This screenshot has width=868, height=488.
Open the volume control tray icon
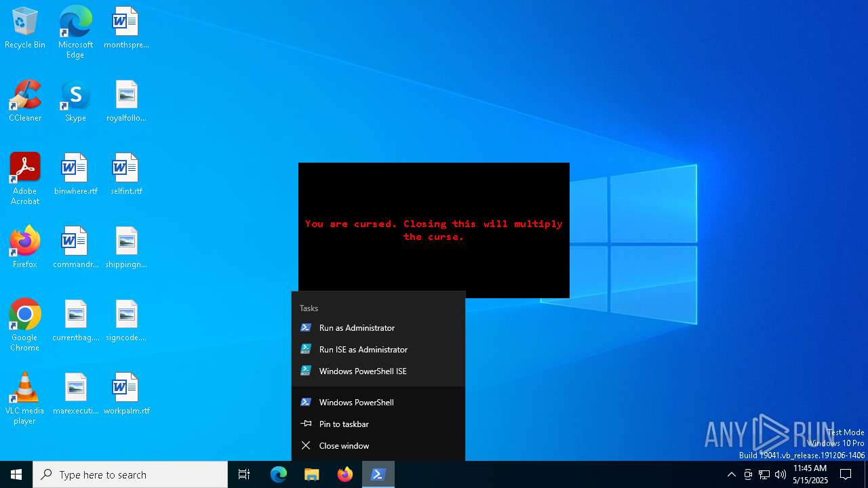tap(781, 474)
